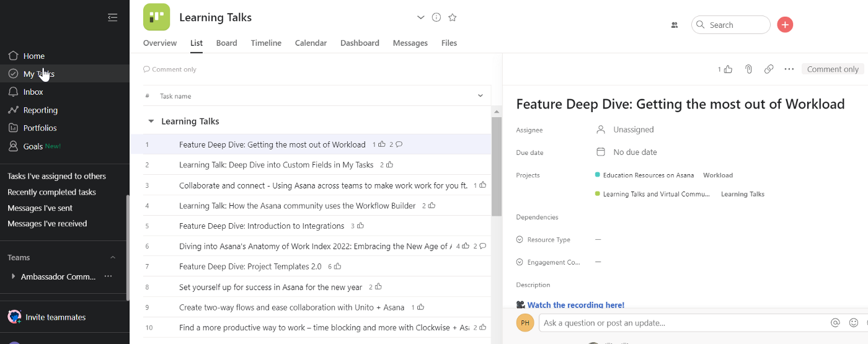The image size is (868, 344).
Task: Click the assignee person icon
Action: coord(600,130)
